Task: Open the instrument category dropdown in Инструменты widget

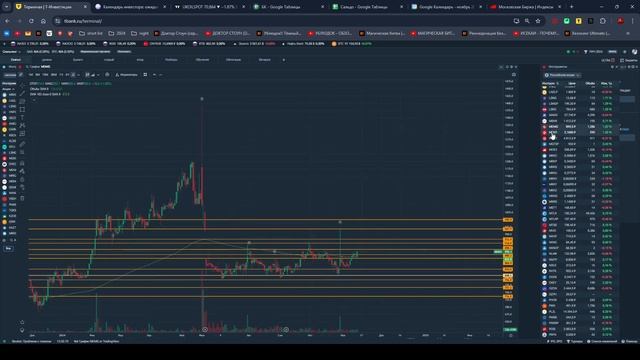Action: tap(562, 75)
